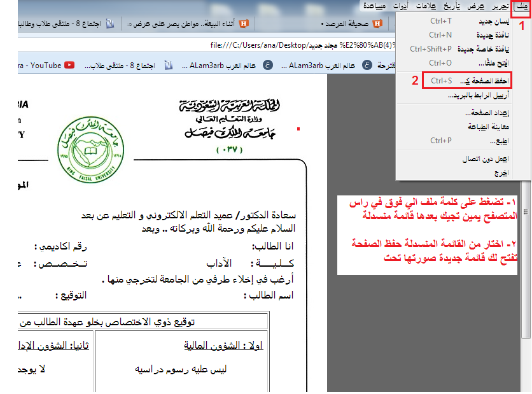Click favicon of the أثناء البيعة tab
Screen dimensions: 532x394
point(244,24)
